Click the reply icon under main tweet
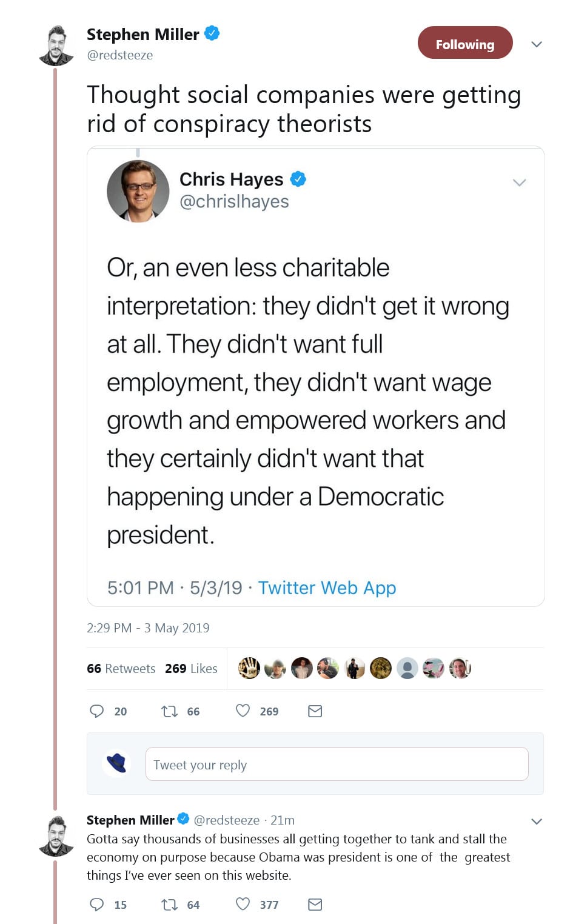This screenshot has width=573, height=924. point(97,711)
